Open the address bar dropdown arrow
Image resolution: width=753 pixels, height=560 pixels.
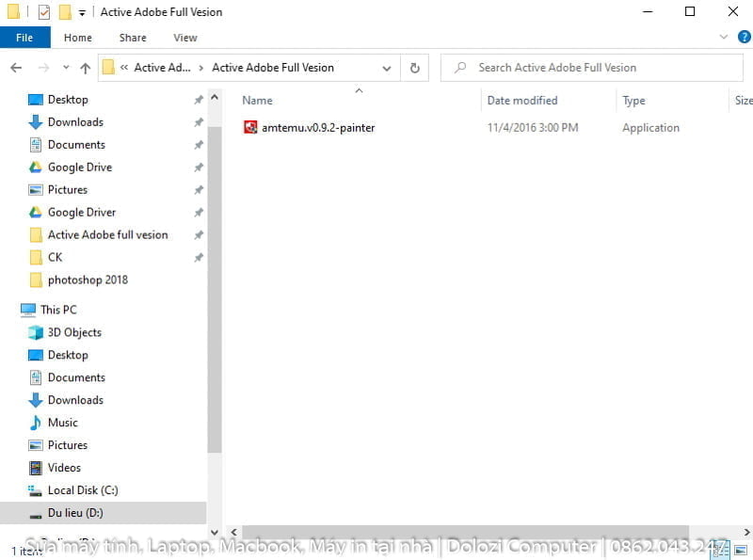point(386,68)
